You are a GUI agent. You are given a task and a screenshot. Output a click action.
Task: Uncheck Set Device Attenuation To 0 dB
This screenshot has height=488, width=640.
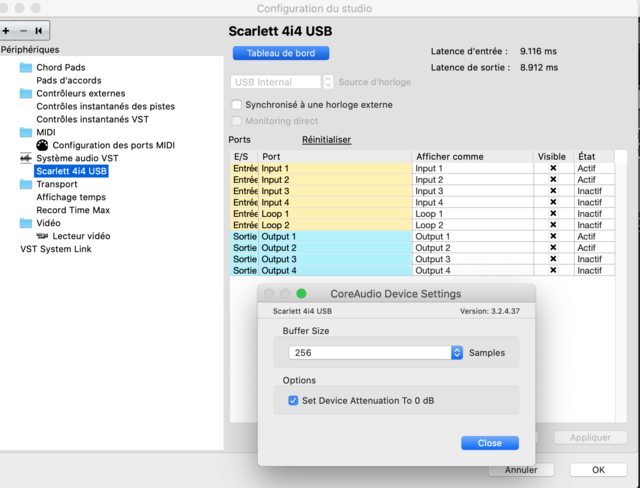(293, 401)
